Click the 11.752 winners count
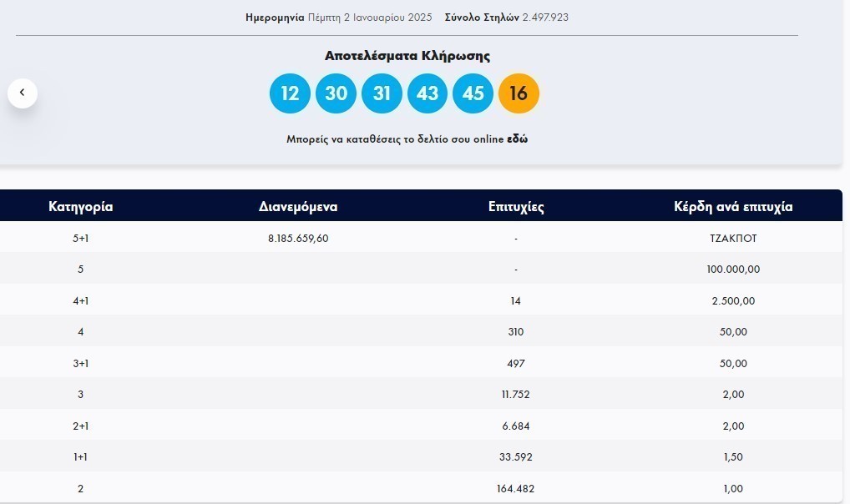Viewport: 850px width, 504px height. coord(516,395)
